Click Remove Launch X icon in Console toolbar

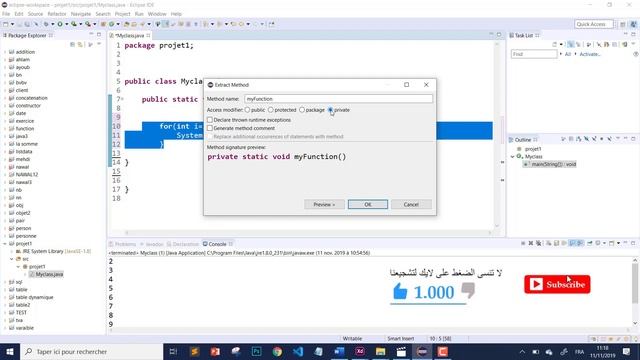click(x=531, y=243)
